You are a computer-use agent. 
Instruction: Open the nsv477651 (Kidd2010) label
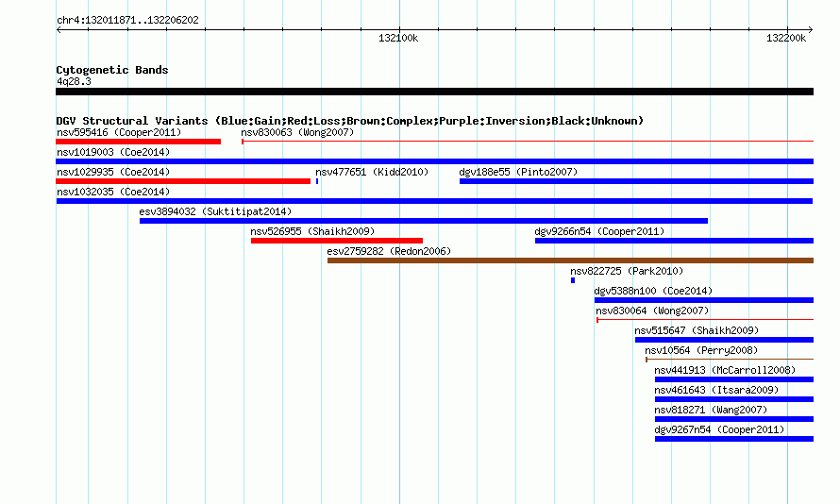372,172
